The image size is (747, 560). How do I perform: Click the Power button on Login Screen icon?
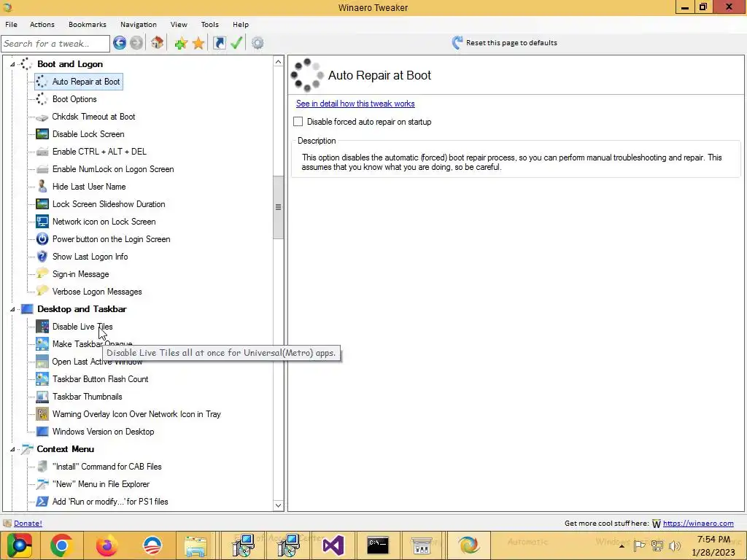42,239
